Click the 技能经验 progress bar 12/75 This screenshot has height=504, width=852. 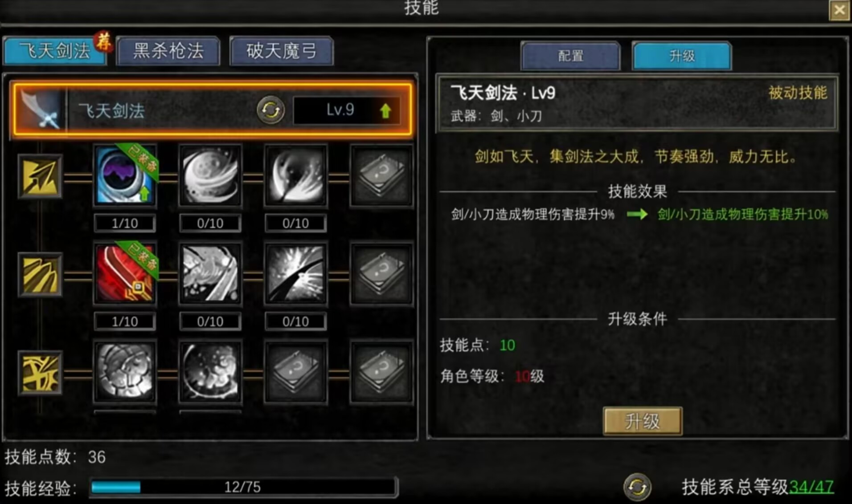point(243,487)
